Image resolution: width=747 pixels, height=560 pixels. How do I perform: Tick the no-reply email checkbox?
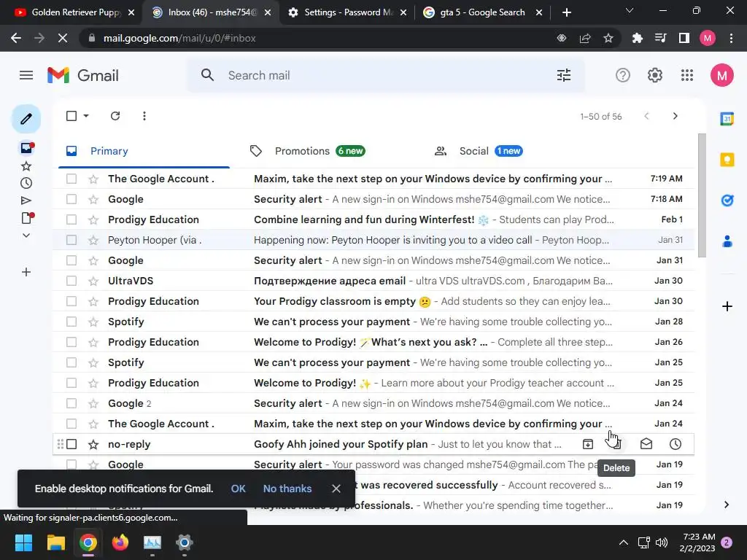(x=71, y=444)
